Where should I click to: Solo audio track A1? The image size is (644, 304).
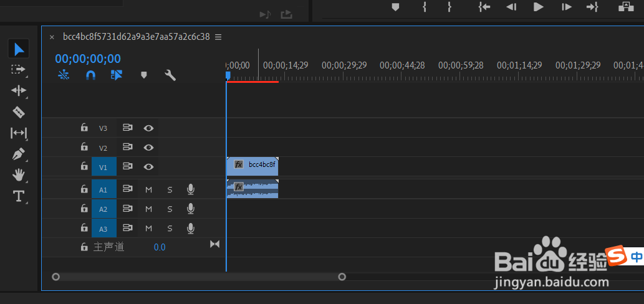tap(170, 189)
